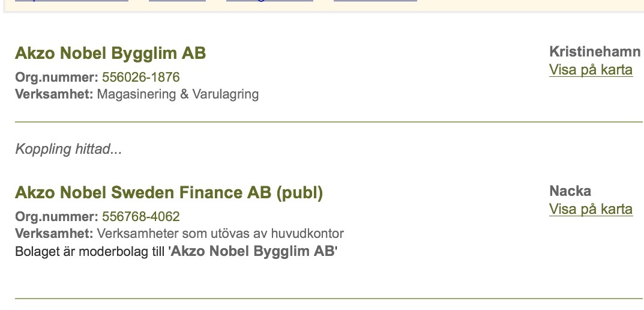Click leftmost cut-off blue link at top
Screen dimensions: 644x310
click(71, 1)
